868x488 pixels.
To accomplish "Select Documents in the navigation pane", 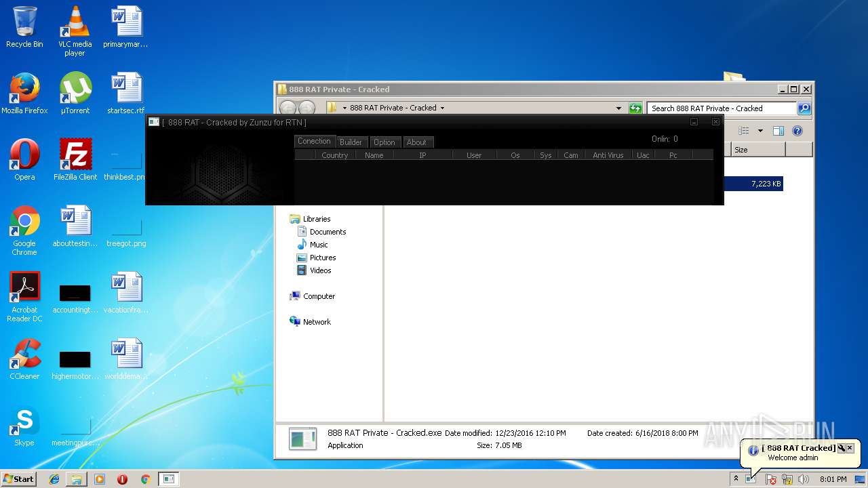I will (328, 232).
